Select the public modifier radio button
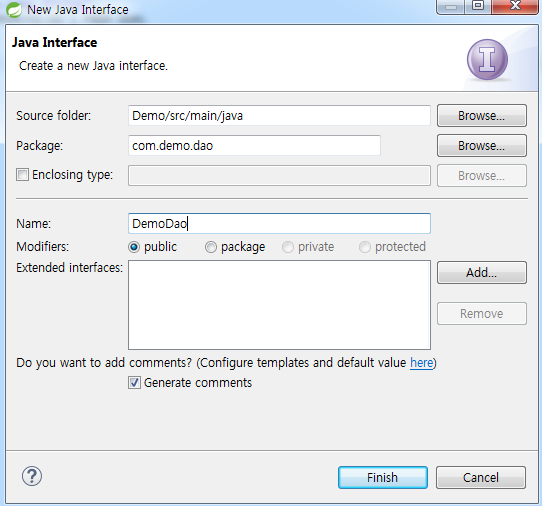 (134, 247)
